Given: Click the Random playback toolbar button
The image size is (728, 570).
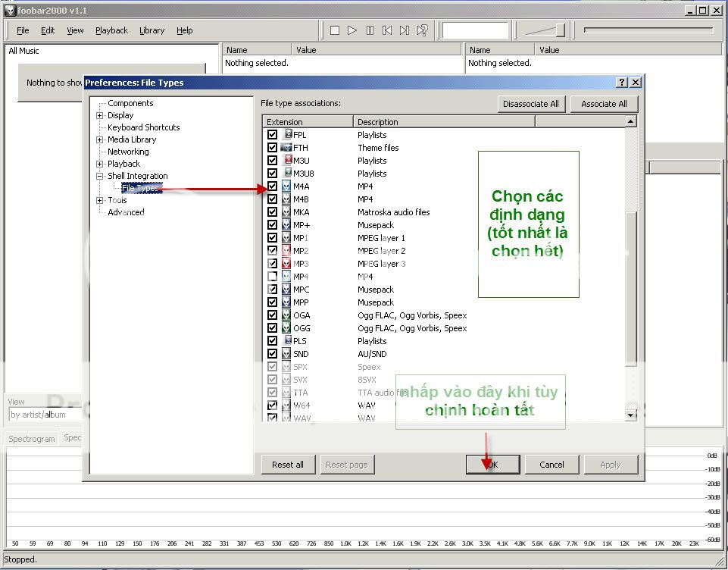Looking at the screenshot, I should [x=422, y=30].
